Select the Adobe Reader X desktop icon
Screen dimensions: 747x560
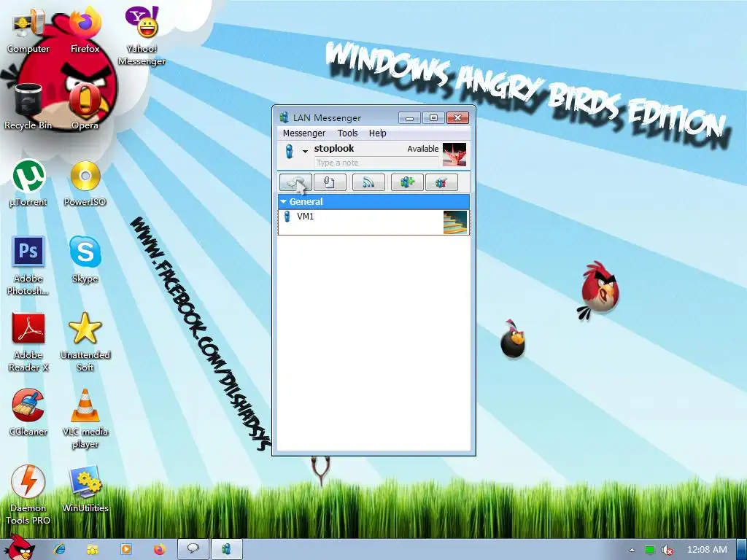[x=28, y=342]
